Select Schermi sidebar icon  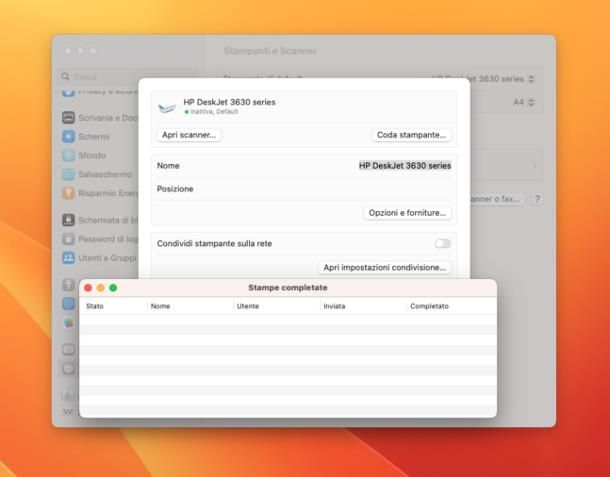click(68, 137)
